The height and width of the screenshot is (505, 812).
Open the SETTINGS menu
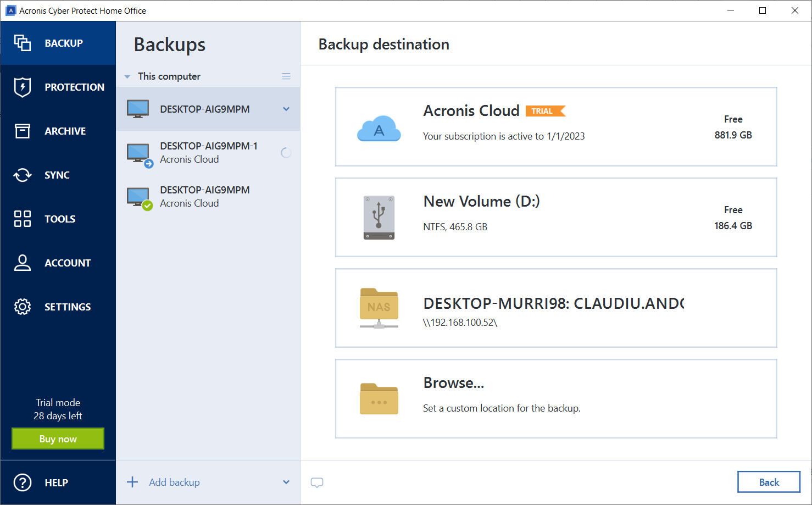pos(68,307)
